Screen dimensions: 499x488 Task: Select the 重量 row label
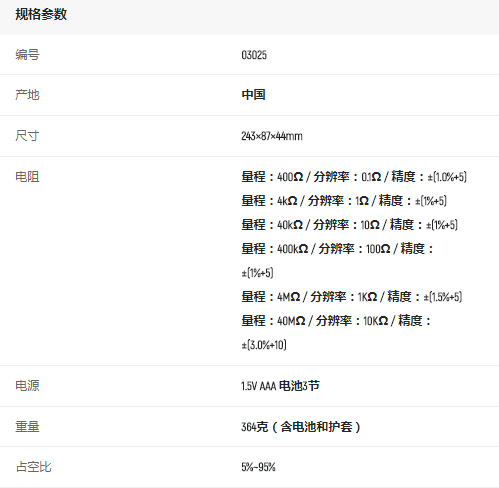pos(27,427)
